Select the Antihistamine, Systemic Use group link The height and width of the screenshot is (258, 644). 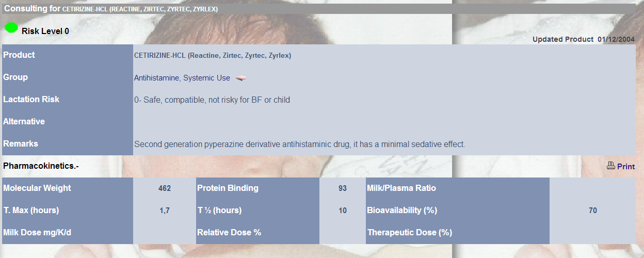(x=182, y=78)
